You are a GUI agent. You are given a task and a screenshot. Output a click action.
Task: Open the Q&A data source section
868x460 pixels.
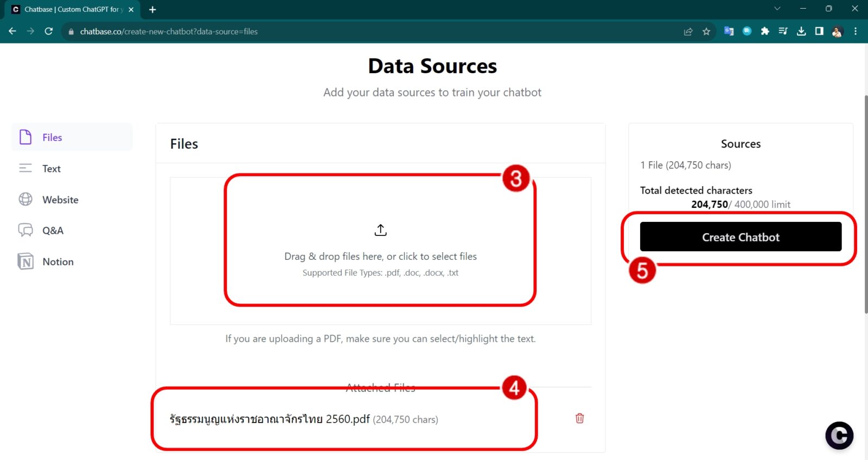[53, 231]
